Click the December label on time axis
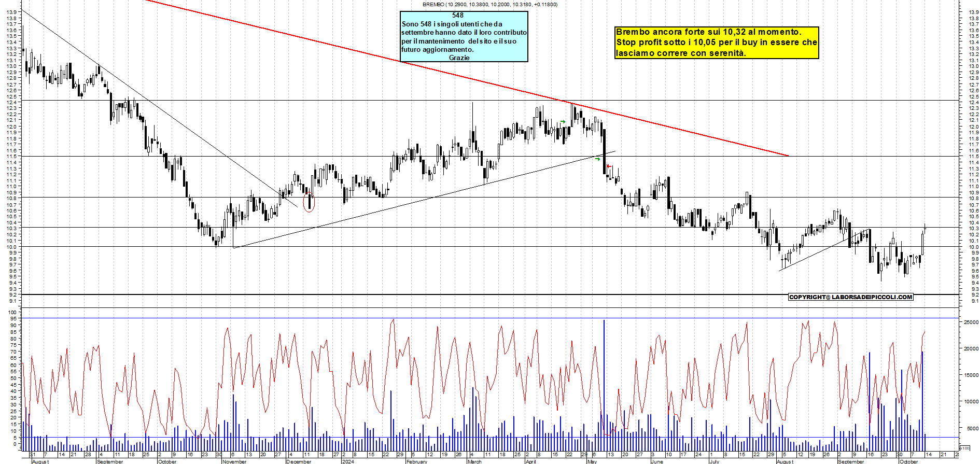This screenshot has width=980, height=464. (x=299, y=461)
